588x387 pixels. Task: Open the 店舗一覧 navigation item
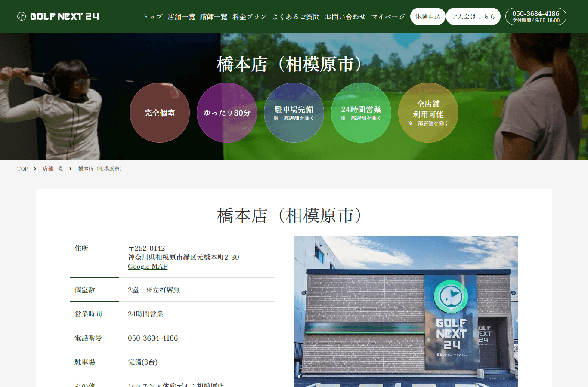coord(181,17)
